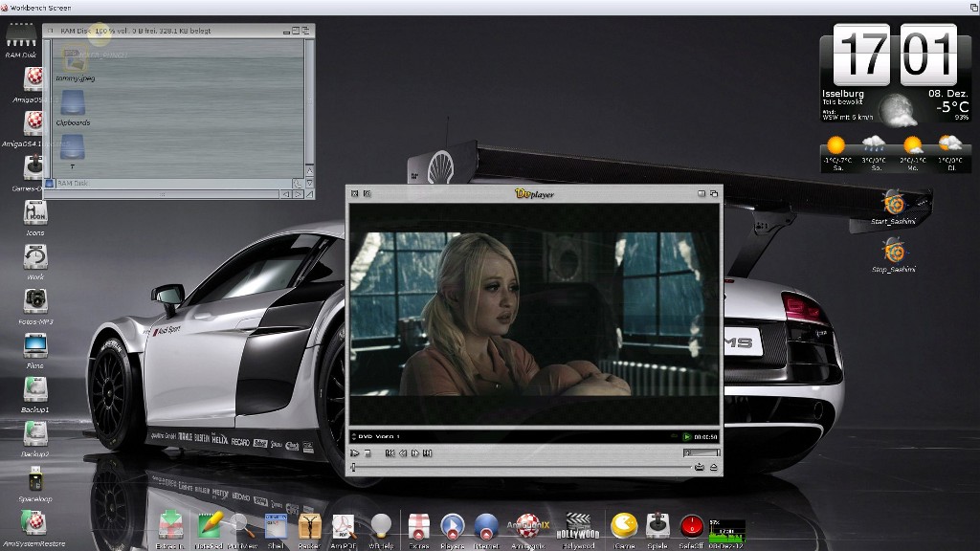
Task: Open the Internet drawer in dock
Action: coord(486,526)
